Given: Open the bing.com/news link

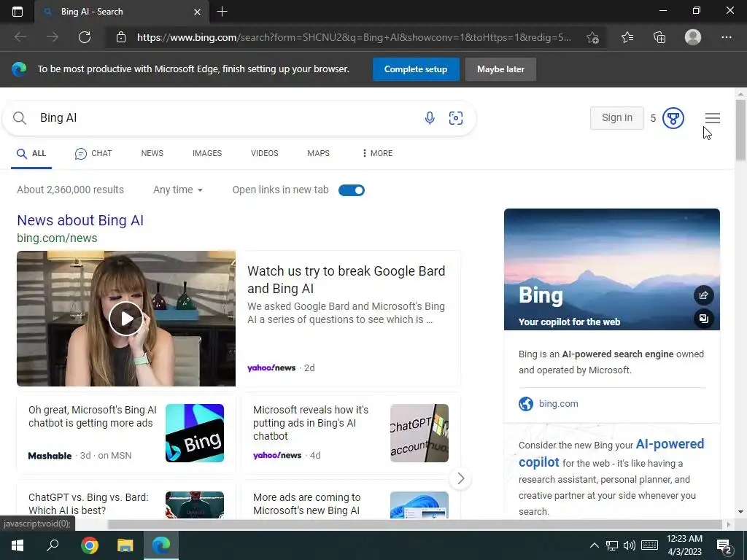Looking at the screenshot, I should (x=57, y=238).
